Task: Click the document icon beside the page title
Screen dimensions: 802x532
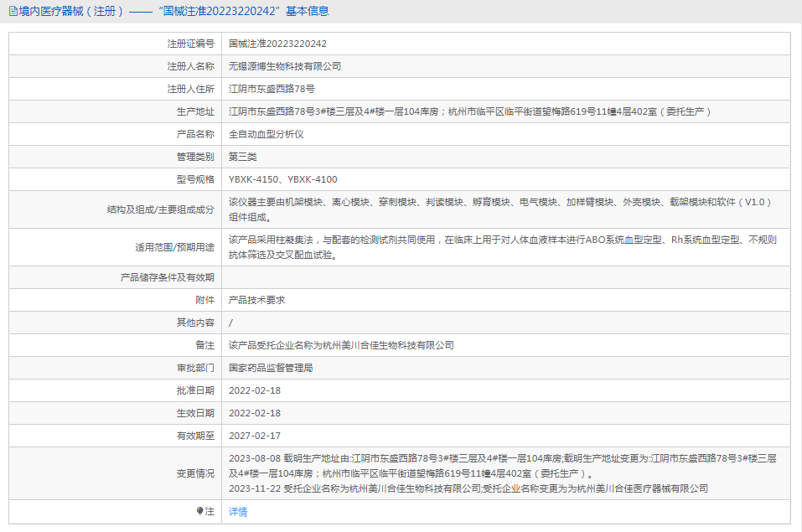Action: (13, 11)
